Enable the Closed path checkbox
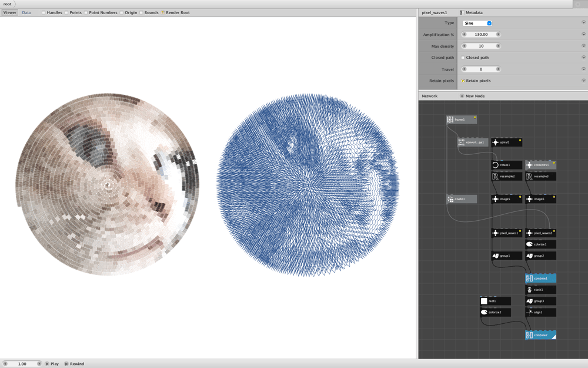Viewport: 588px width, 368px height. (463, 58)
